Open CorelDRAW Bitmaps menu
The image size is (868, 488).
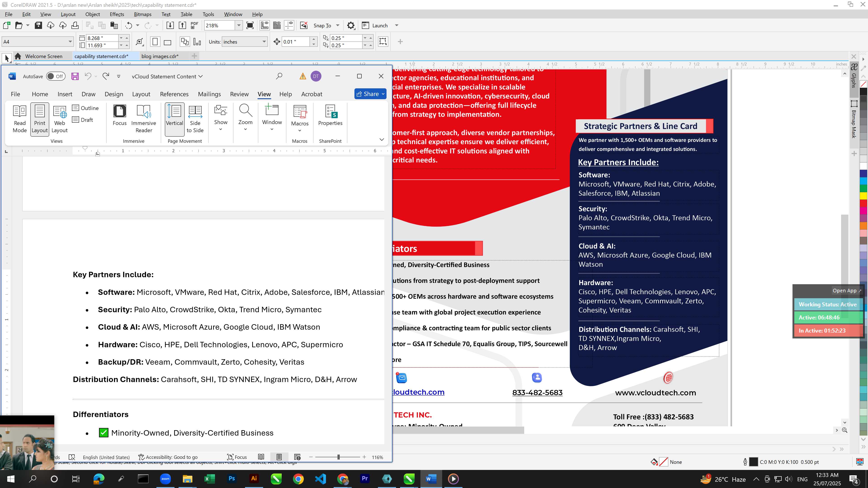143,14
